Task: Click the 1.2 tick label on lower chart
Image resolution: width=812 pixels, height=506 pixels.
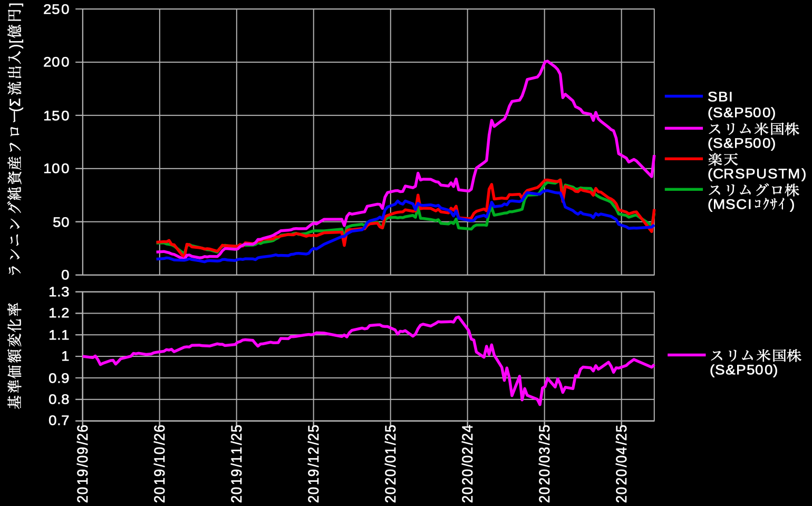Action: [x=59, y=313]
